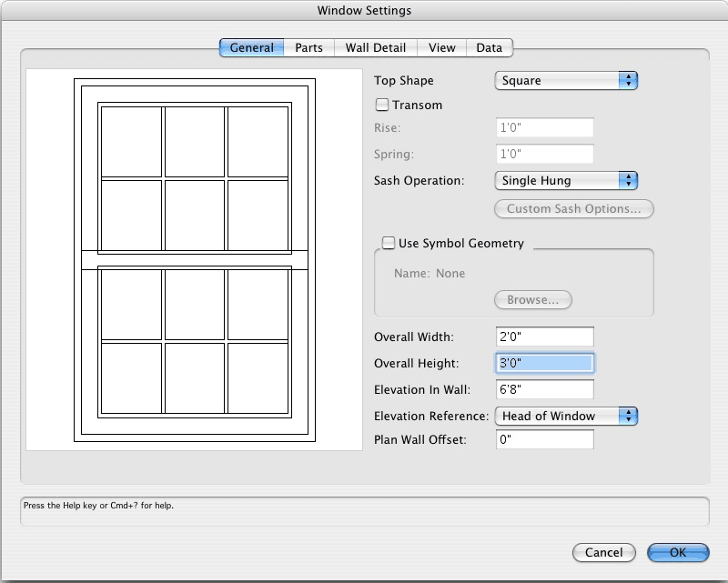
Task: Click the Custom Sash Options button
Action: coord(573,208)
